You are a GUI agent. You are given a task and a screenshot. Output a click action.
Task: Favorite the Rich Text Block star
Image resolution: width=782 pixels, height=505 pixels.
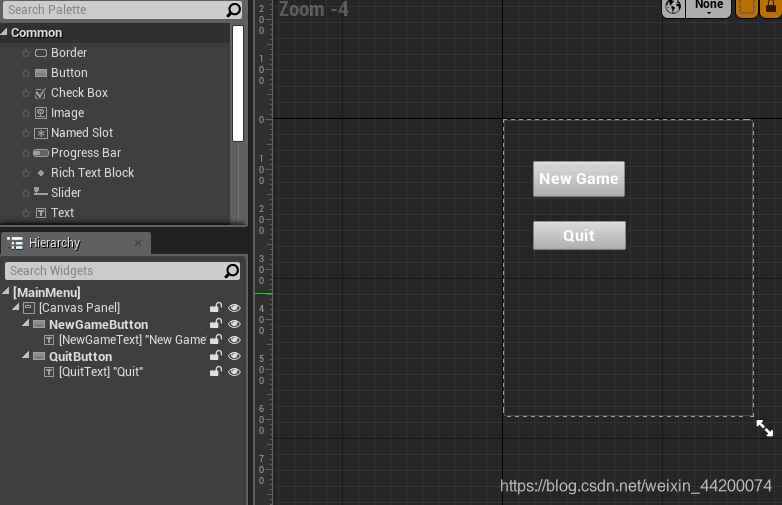[26, 173]
